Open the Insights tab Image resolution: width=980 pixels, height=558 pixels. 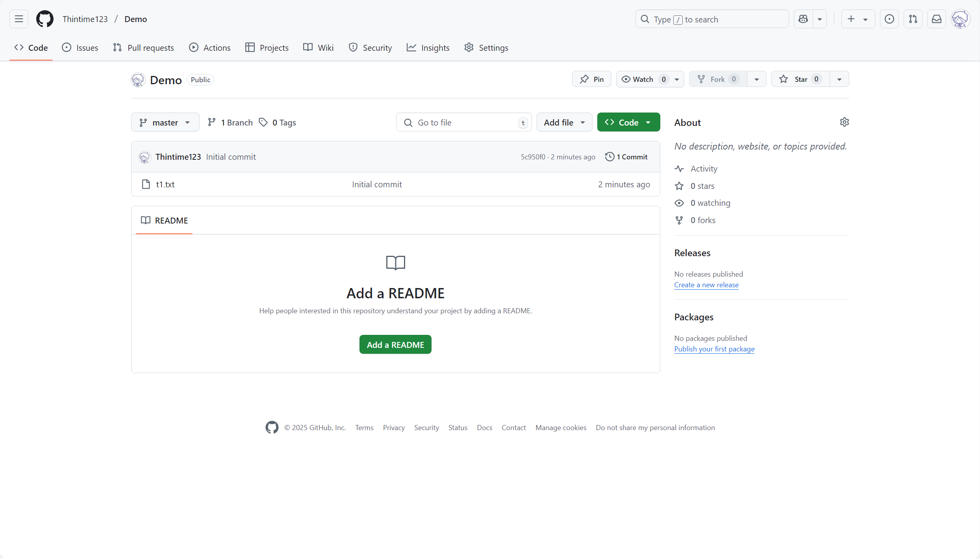(x=428, y=48)
